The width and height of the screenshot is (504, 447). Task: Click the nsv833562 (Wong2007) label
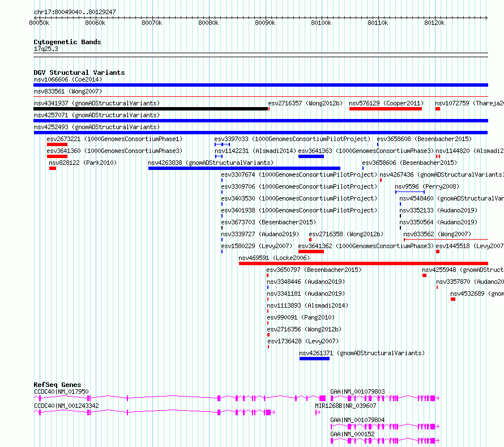[x=437, y=234]
